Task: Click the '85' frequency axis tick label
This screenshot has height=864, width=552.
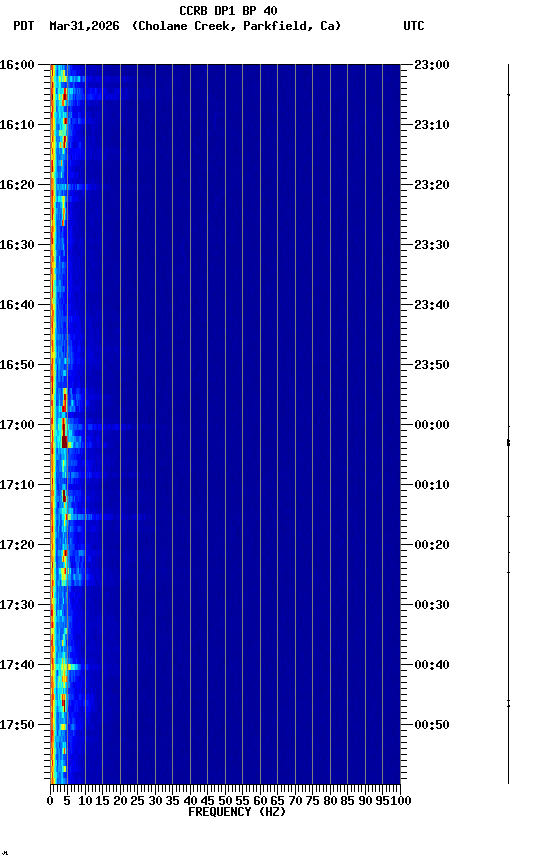Action: (x=348, y=802)
